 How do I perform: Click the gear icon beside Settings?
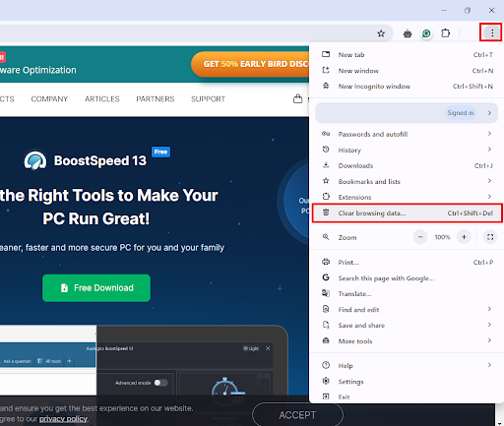326,381
